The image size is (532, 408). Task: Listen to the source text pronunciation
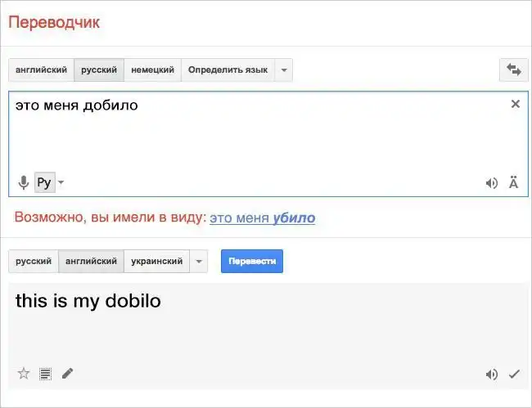(x=491, y=183)
